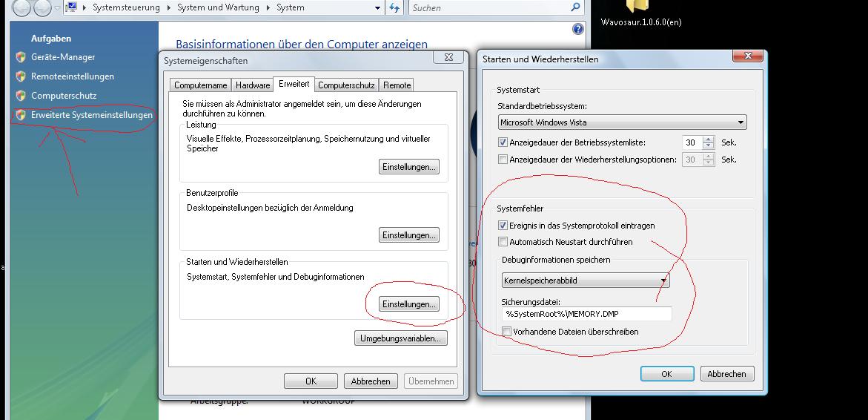868x420 pixels.
Task: Switch to the Computerschutz tab
Action: click(x=347, y=85)
